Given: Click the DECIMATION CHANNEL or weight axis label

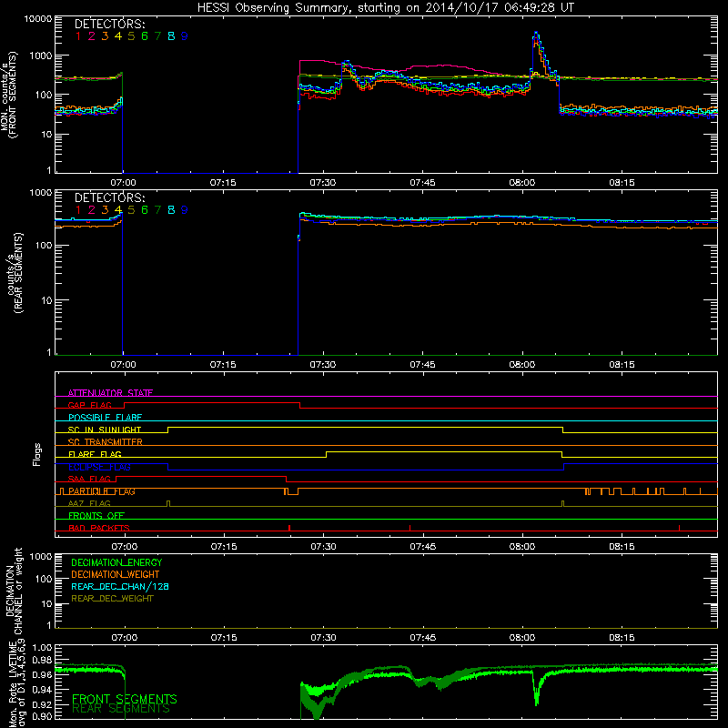Looking at the screenshot, I should 14,591.
